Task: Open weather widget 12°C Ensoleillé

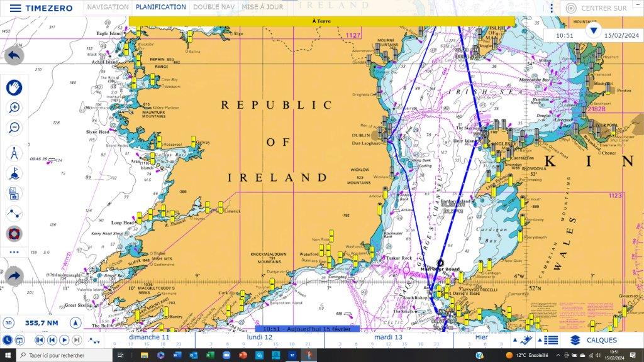Action: [x=528, y=355]
